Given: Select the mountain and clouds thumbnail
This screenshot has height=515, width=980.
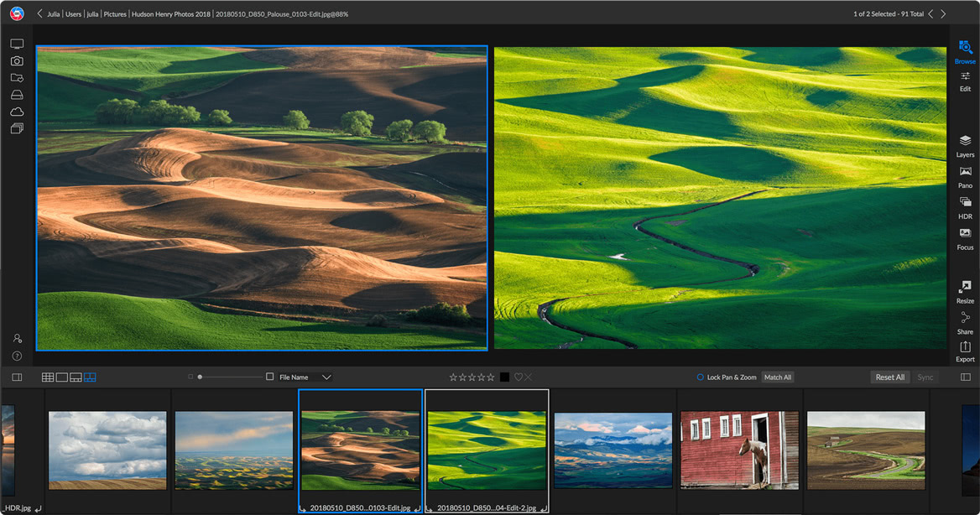Looking at the screenshot, I should 613,450.
